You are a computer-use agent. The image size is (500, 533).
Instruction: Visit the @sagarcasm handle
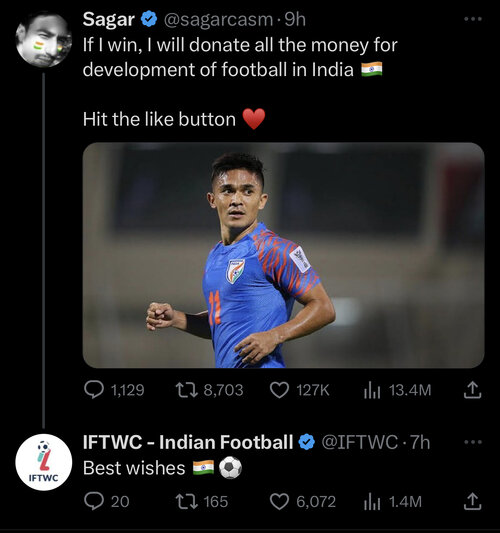218,20
